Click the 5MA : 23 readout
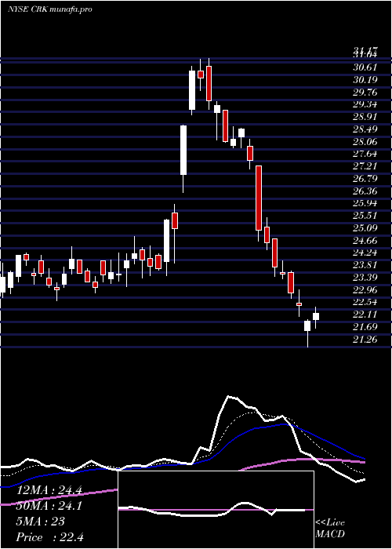Screen dimensions: 392x549 pyautogui.click(x=41, y=522)
